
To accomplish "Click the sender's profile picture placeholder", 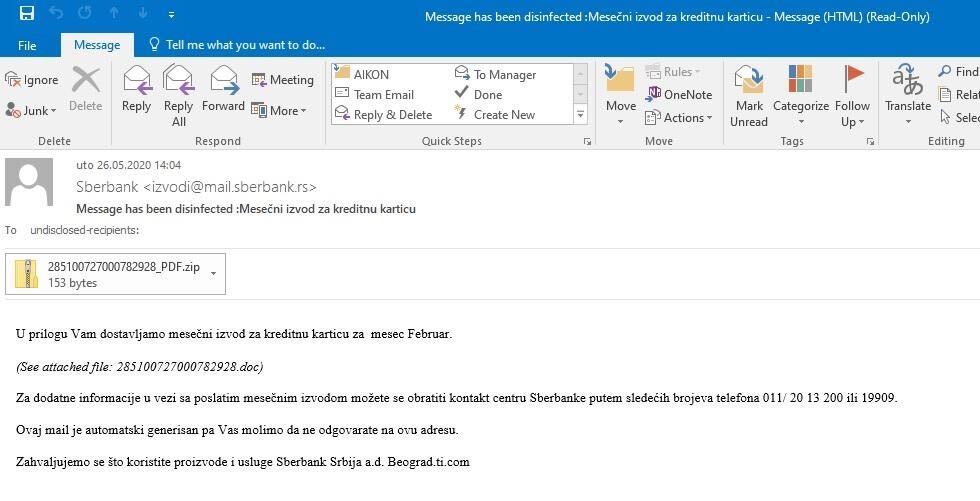I will pos(29,182).
